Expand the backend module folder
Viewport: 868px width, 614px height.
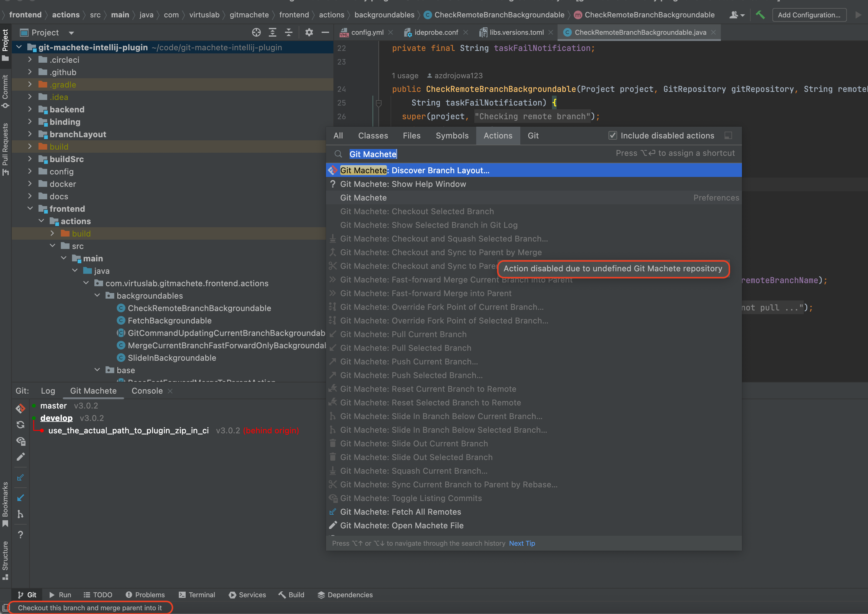[x=30, y=110]
